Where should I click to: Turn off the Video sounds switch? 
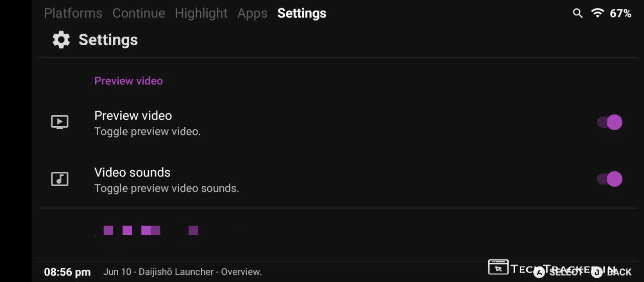[x=610, y=179]
